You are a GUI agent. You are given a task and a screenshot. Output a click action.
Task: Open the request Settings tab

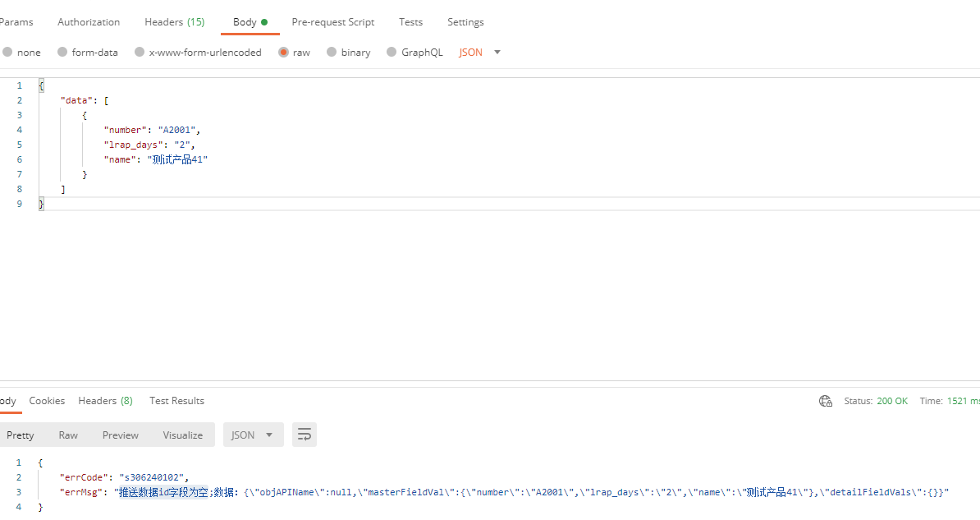pos(465,22)
